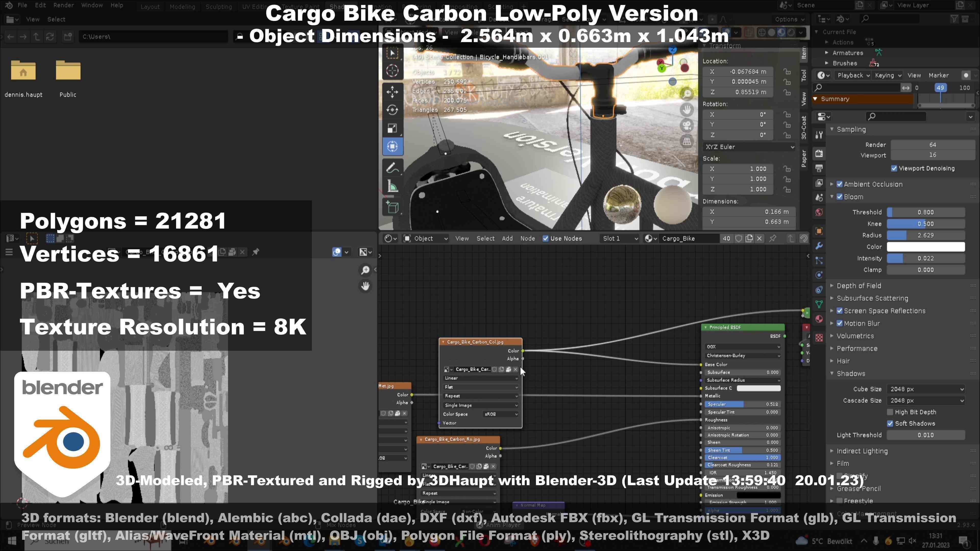
Task: Open Output properties tab icon
Action: 819,168
